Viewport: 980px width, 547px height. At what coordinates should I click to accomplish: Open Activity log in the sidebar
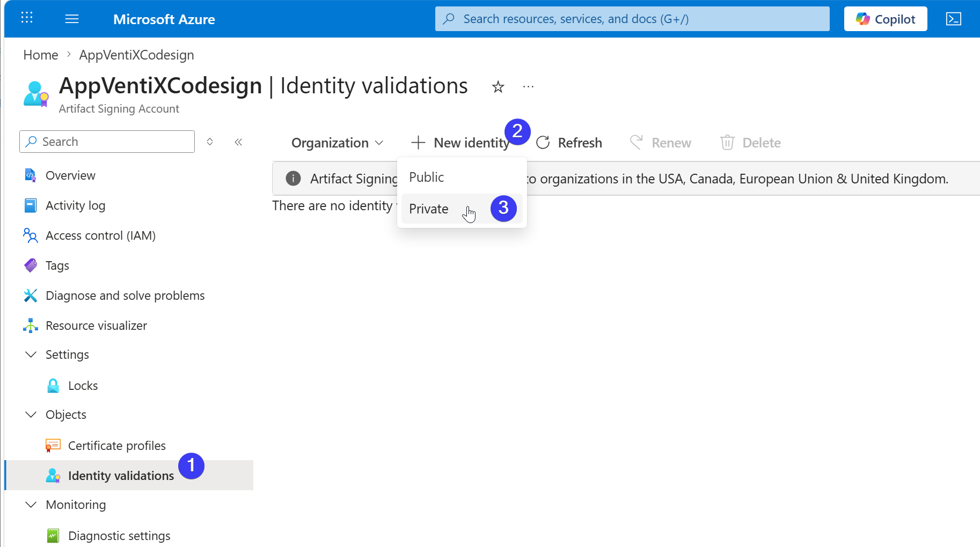click(75, 205)
